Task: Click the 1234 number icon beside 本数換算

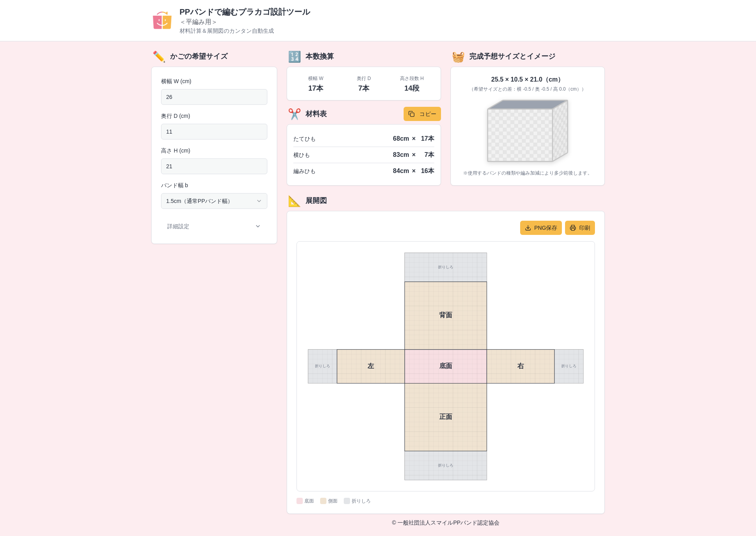Action: 295,57
